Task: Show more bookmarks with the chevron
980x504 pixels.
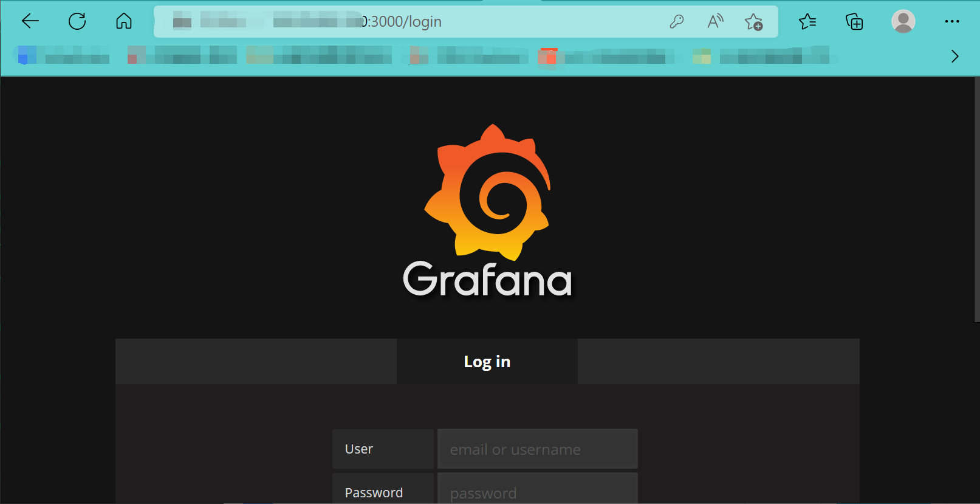Action: [x=955, y=56]
